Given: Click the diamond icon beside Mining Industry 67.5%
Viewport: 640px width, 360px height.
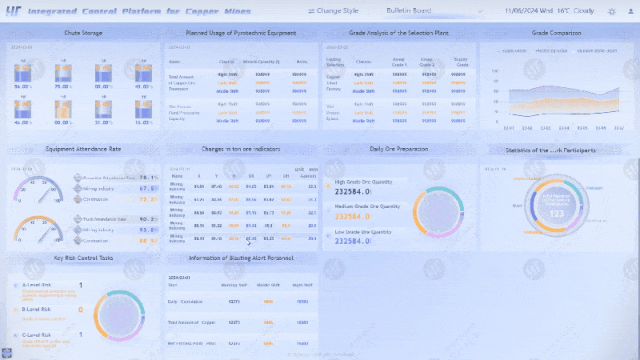Looking at the screenshot, I should pos(78,189).
